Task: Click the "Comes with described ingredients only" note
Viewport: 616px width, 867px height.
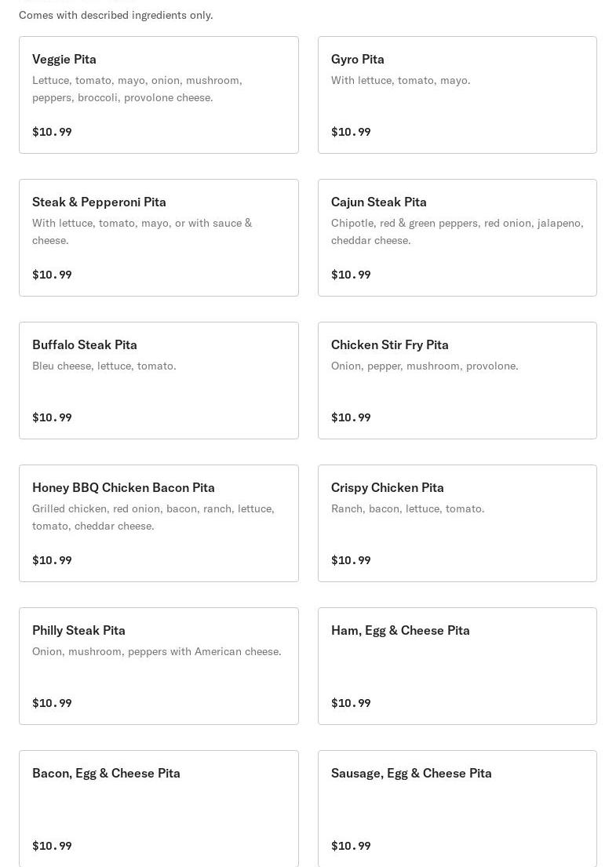Action: pyautogui.click(x=115, y=15)
